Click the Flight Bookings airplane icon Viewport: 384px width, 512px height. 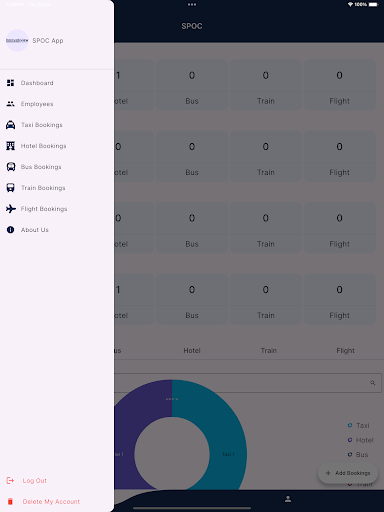coord(11,209)
